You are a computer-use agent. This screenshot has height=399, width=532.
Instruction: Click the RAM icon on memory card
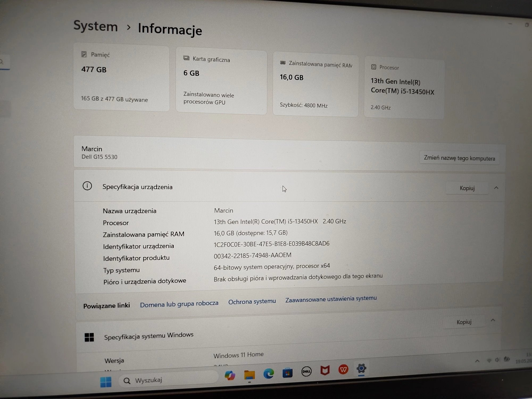[x=283, y=63]
